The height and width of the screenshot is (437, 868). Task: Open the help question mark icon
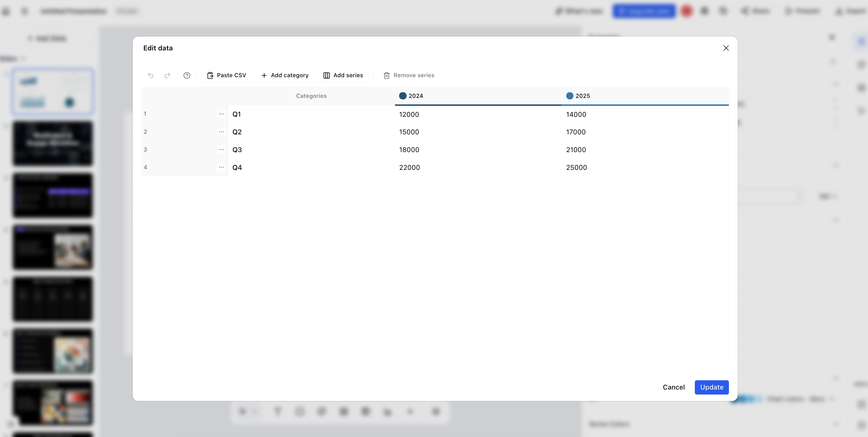187,75
